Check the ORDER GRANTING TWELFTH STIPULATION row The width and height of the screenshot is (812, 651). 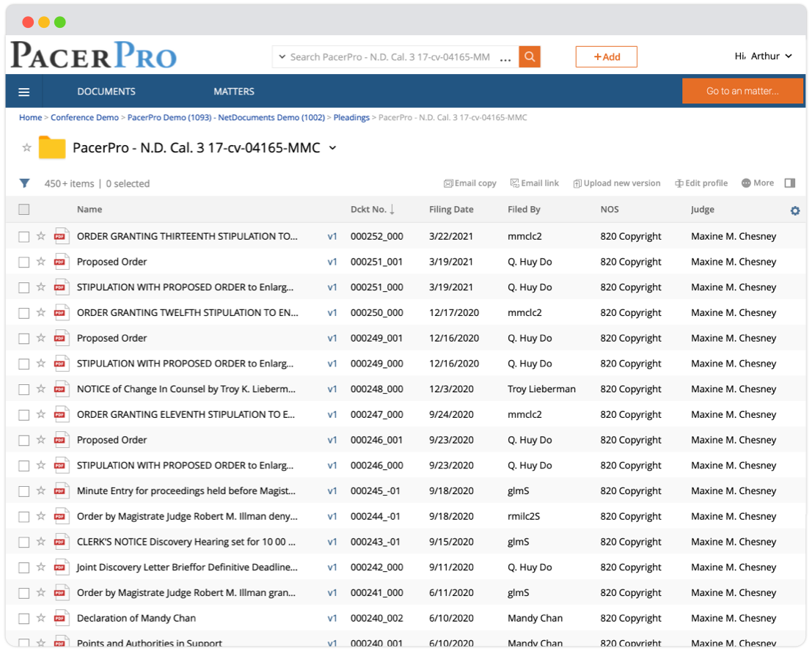pyautogui.click(x=23, y=313)
